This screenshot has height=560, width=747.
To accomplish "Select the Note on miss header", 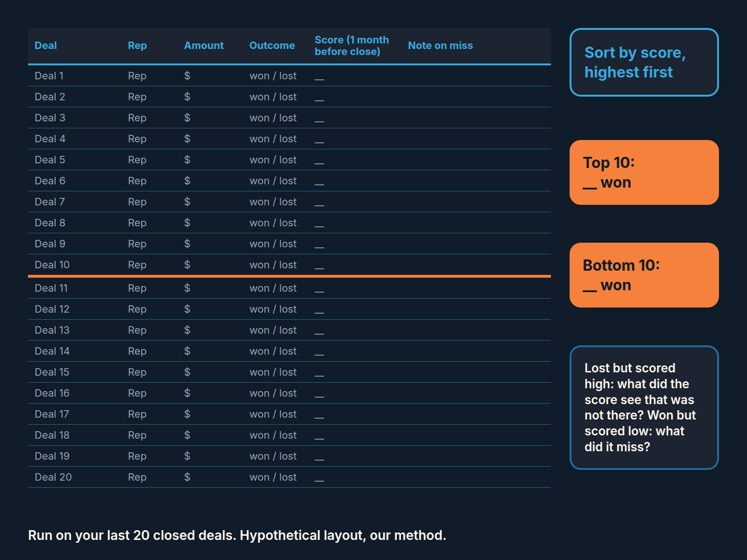I will point(440,46).
